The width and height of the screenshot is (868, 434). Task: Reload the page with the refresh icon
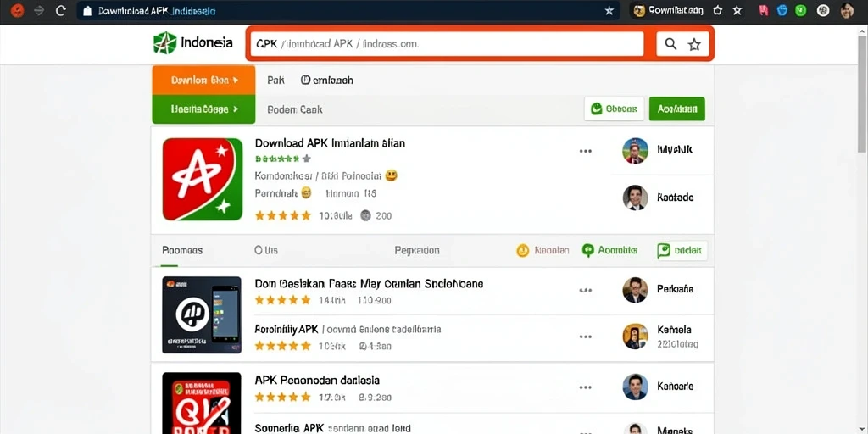click(x=61, y=10)
